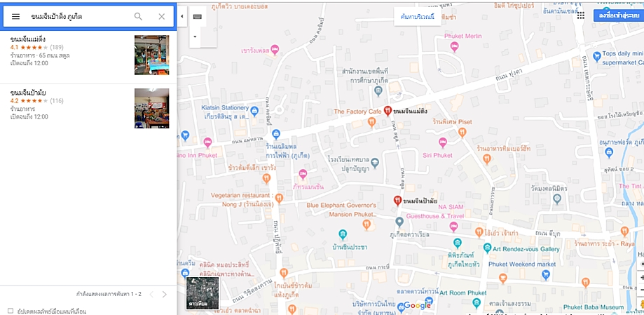Image resolution: width=644 pixels, height=315 pixels.
Task: Toggle the update results when map moves checkbox
Action: coord(11,311)
